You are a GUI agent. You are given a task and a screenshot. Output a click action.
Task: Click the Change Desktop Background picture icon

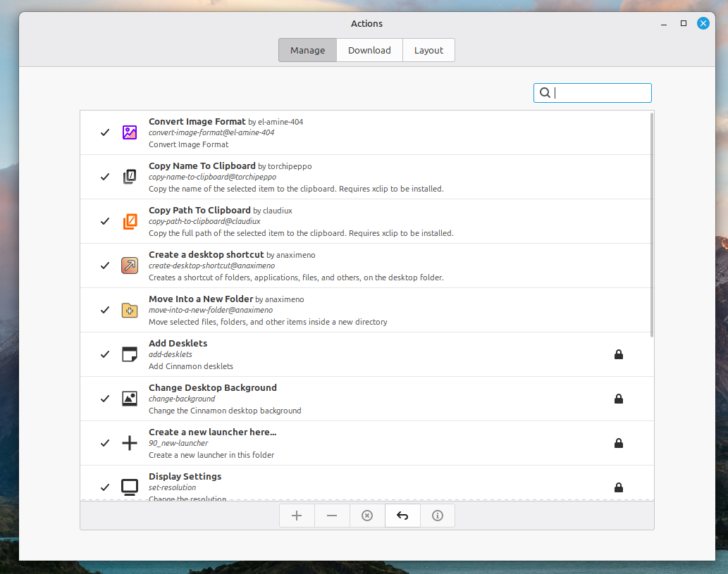129,399
